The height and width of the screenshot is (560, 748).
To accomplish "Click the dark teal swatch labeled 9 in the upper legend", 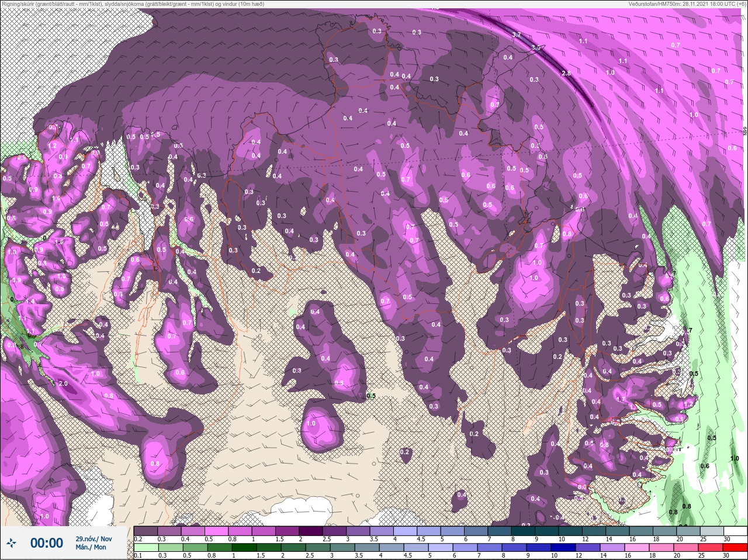I will tap(548, 531).
